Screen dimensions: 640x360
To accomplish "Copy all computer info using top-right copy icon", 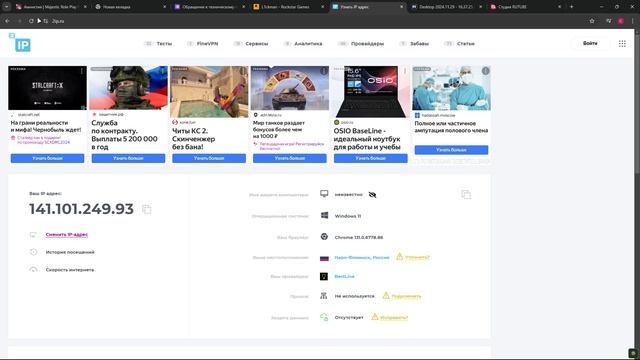I will pyautogui.click(x=466, y=195).
